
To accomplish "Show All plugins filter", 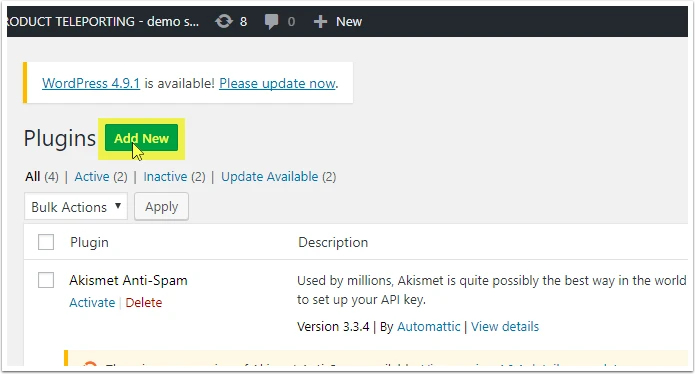I will coord(33,177).
